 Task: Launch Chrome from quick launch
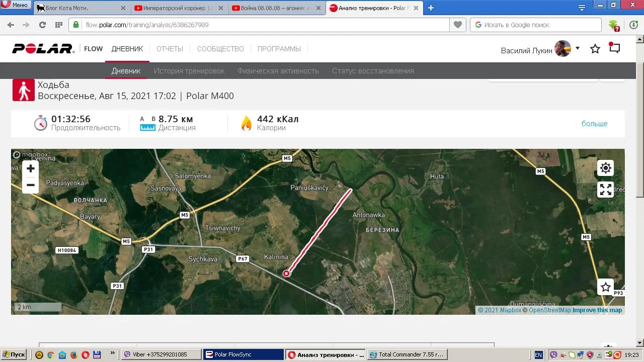[x=51, y=355]
